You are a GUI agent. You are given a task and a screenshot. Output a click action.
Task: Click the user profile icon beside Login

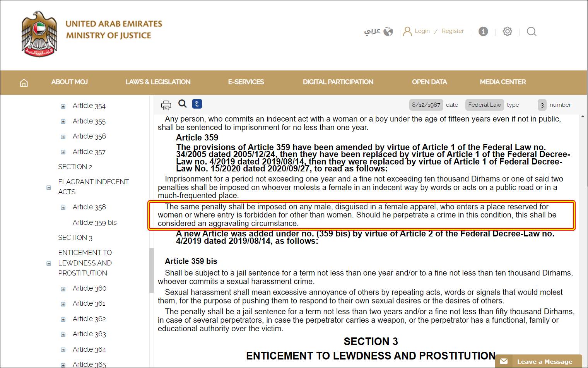pyautogui.click(x=407, y=31)
